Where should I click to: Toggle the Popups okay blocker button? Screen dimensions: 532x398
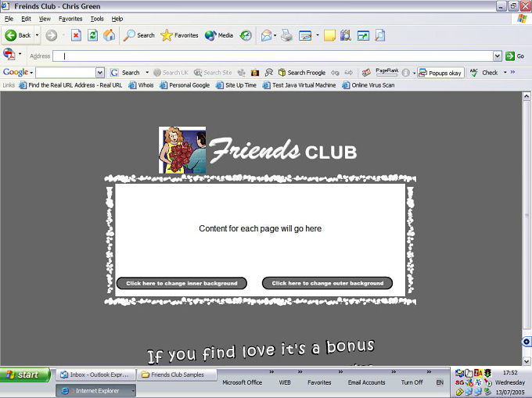click(x=440, y=73)
